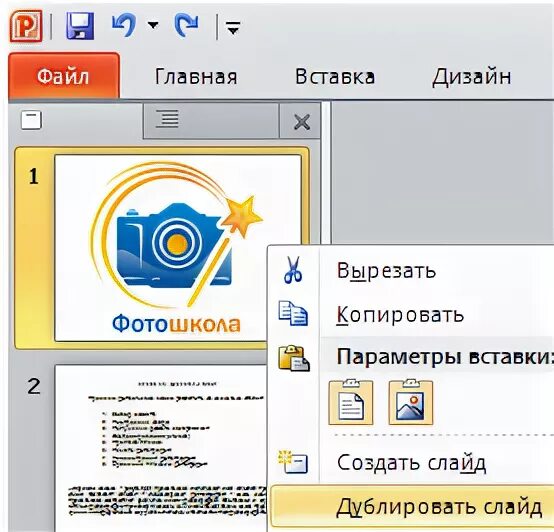Choose Создать слайд in context menu
The height and width of the screenshot is (532, 554).
411,462
